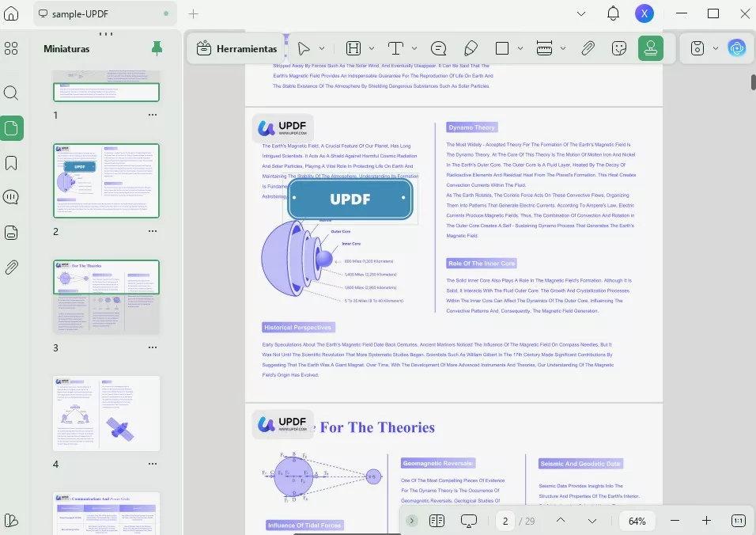Expand the shape tool dropdown arrow
The image size is (756, 535).
click(520, 48)
